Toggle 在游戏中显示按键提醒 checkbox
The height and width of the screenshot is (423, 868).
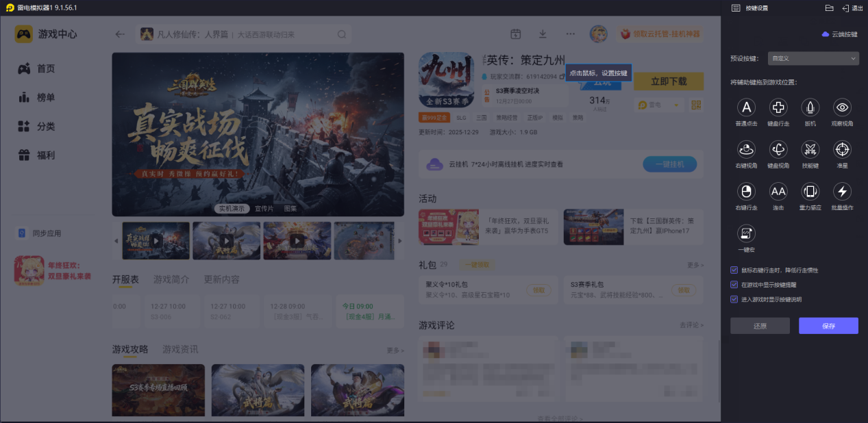[734, 284]
